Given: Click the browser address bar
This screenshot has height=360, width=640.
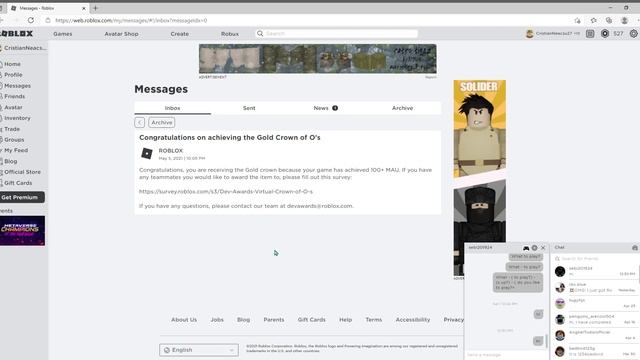Looking at the screenshot, I should coord(306,20).
